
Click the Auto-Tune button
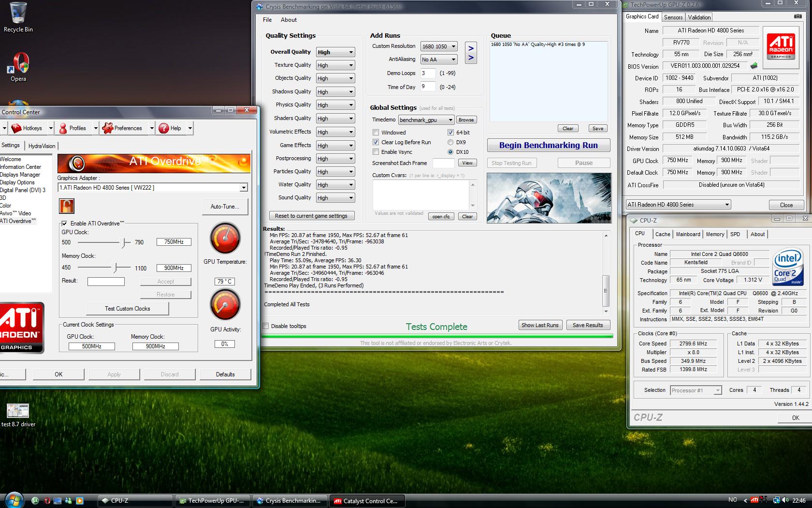click(x=225, y=207)
